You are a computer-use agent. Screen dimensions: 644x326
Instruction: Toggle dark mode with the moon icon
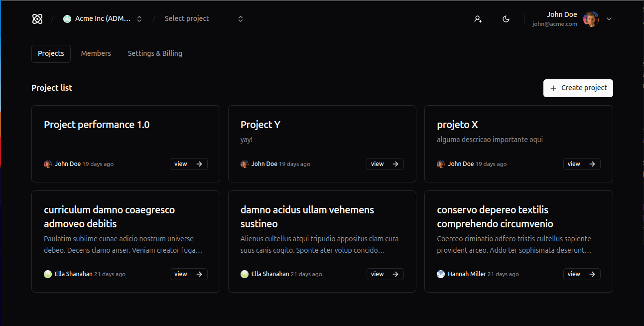(x=506, y=19)
